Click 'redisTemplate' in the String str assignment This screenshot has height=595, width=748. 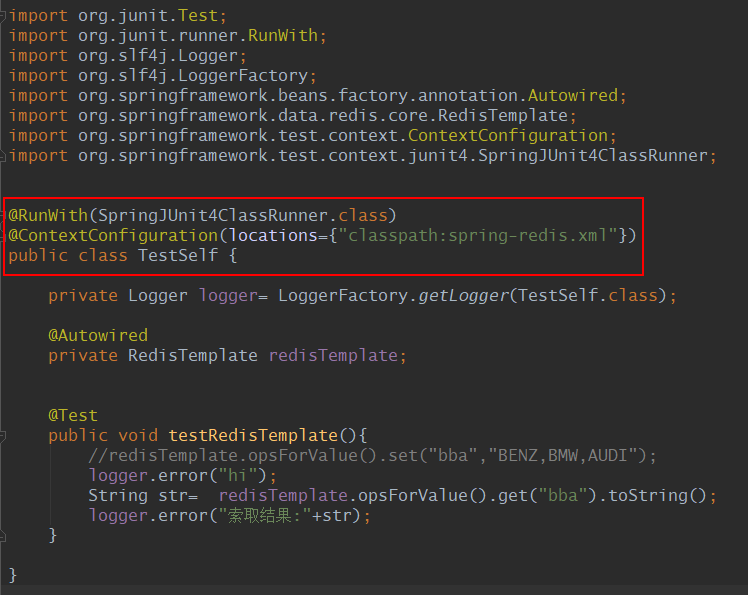pyautogui.click(x=283, y=495)
